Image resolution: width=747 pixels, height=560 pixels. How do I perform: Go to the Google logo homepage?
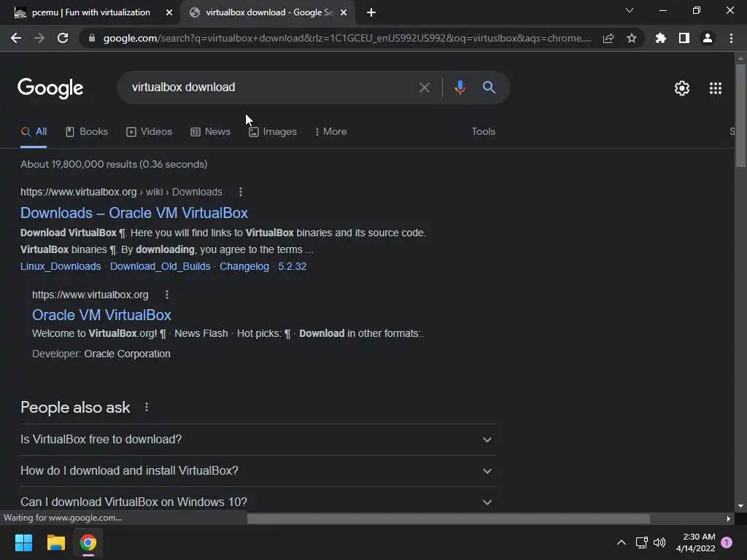[x=50, y=88]
